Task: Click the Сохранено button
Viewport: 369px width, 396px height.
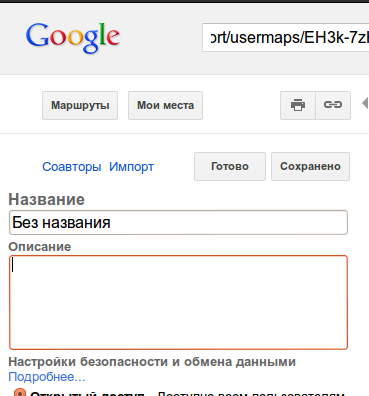Action: [x=310, y=166]
